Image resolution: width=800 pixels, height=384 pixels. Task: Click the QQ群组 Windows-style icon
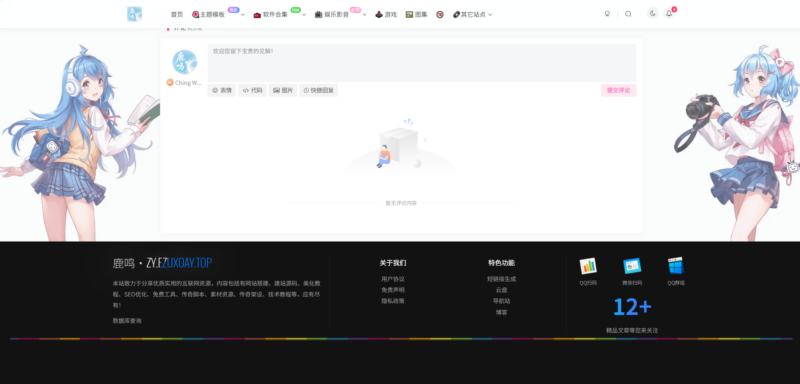pyautogui.click(x=676, y=266)
